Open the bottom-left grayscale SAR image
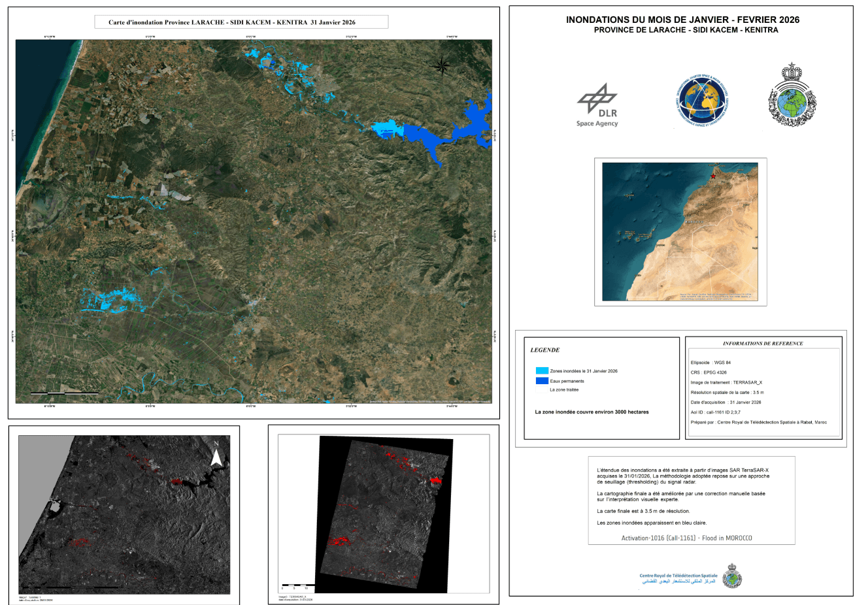The image size is (868, 605). (124, 515)
